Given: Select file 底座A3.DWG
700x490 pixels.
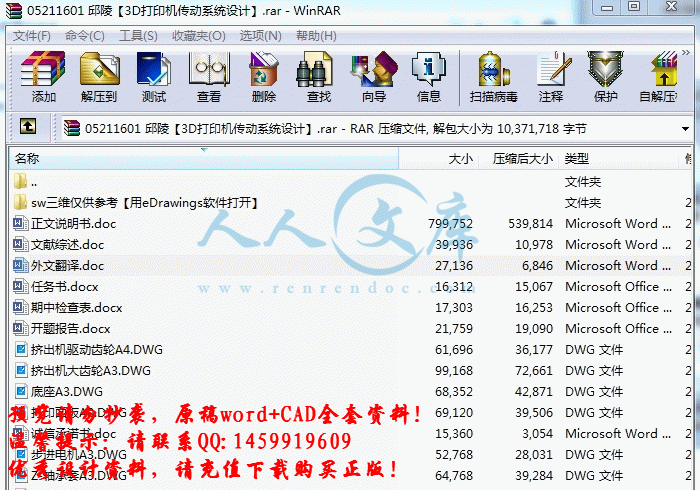Looking at the screenshot, I should (350, 391).
